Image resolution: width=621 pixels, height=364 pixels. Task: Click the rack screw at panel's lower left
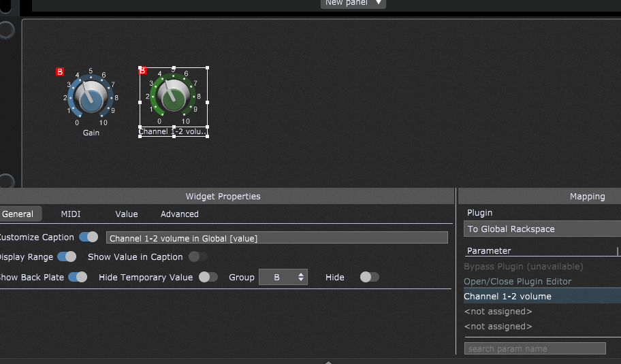(6, 182)
